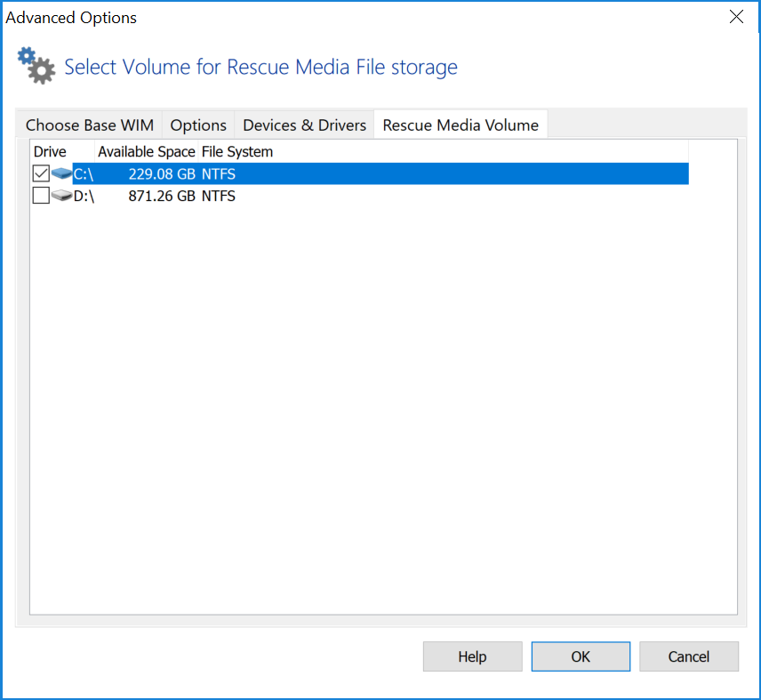The height and width of the screenshot is (700, 761).
Task: Open Help for this dialog
Action: point(472,656)
